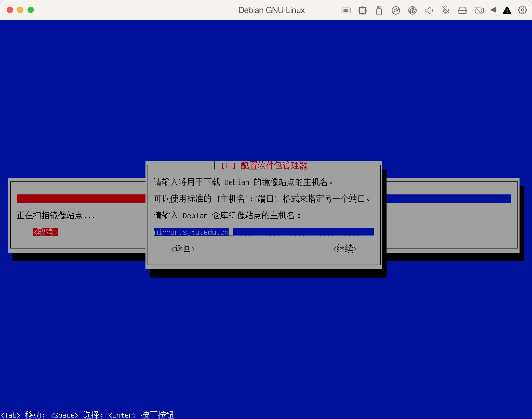The height and width of the screenshot is (419, 532).
Task: Click the [主机名]:[端口] format hint line
Action: [x=262, y=199]
